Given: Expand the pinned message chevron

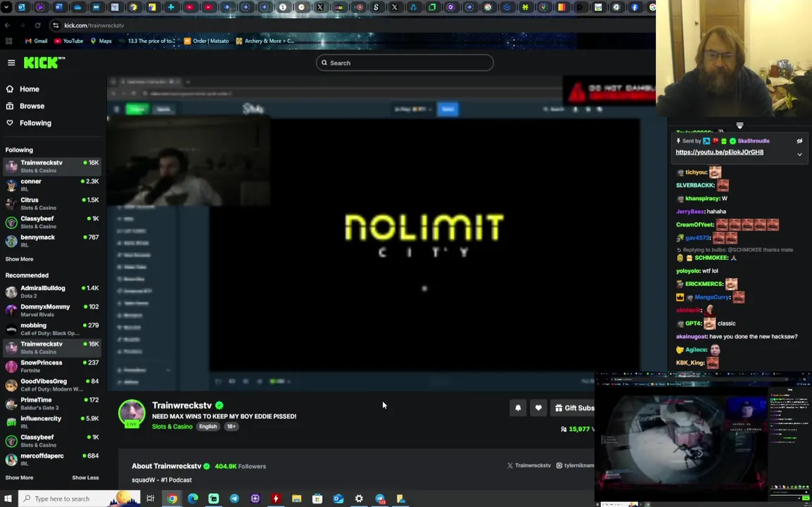Looking at the screenshot, I should point(799,154).
